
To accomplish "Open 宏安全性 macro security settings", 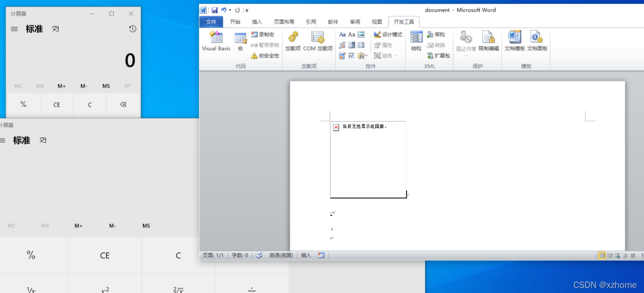I will (265, 56).
